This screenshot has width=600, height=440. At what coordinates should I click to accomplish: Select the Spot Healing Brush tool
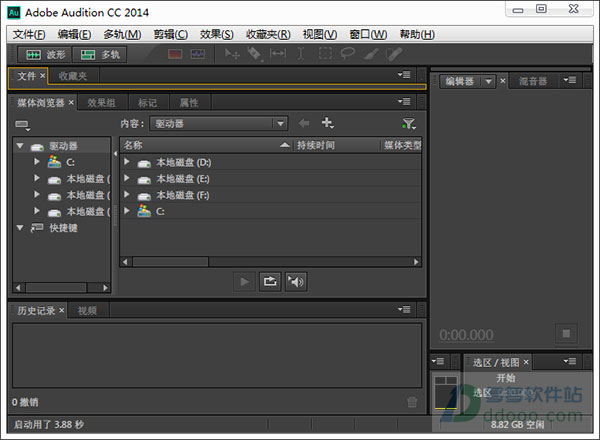pos(394,54)
